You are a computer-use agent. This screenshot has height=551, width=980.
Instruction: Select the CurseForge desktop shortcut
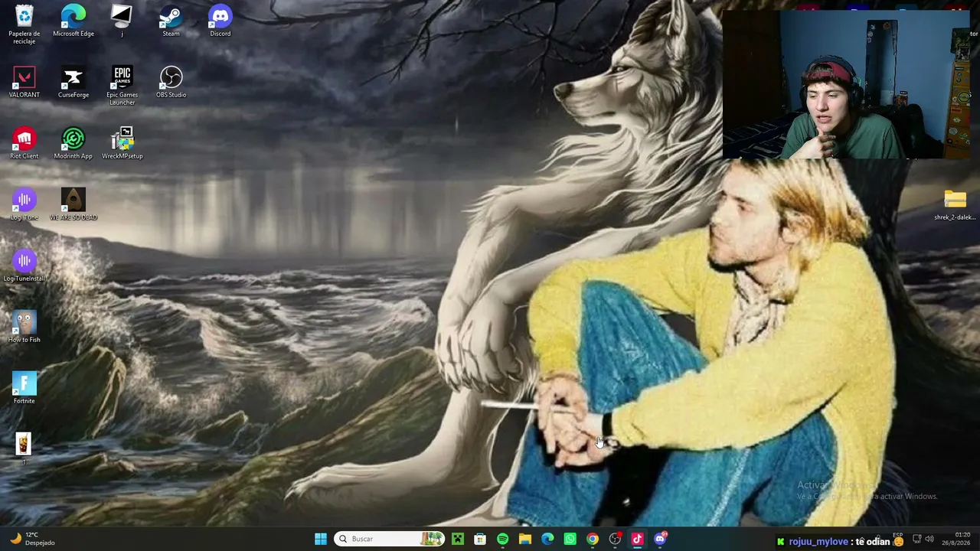pos(73,82)
